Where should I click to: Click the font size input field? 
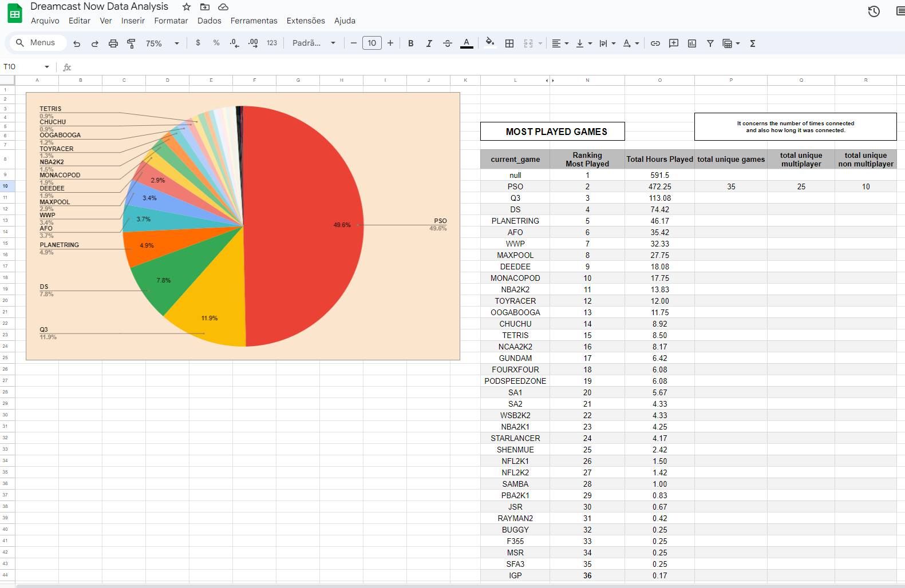click(372, 43)
